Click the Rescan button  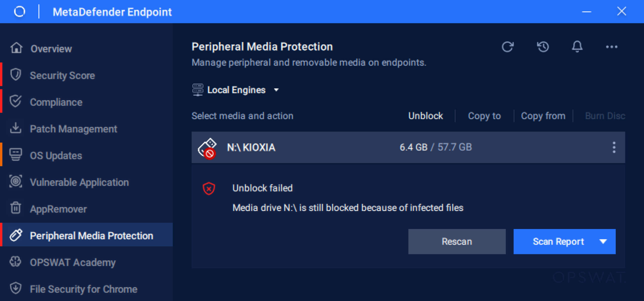point(457,241)
